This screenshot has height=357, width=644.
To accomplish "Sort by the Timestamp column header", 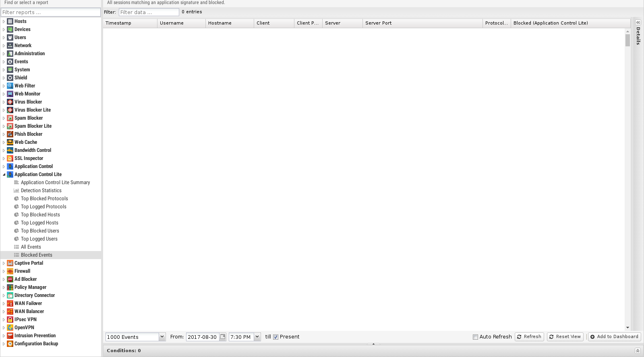I will (x=130, y=23).
